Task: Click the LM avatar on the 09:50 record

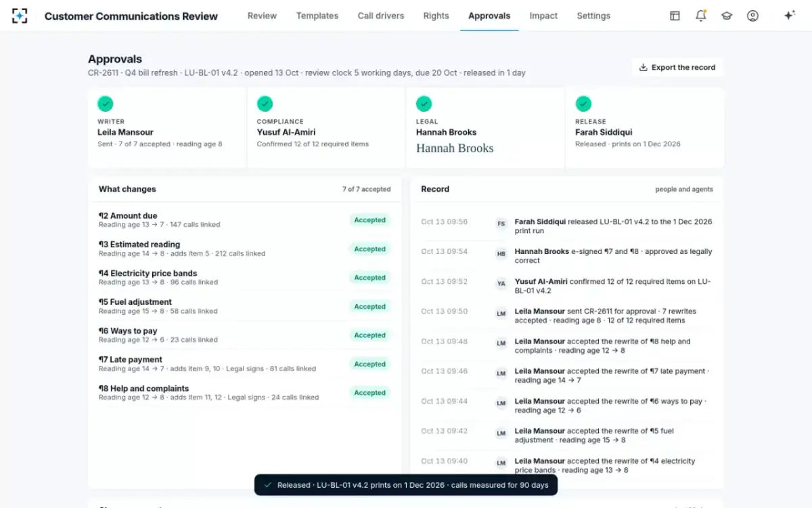Action: (x=501, y=314)
